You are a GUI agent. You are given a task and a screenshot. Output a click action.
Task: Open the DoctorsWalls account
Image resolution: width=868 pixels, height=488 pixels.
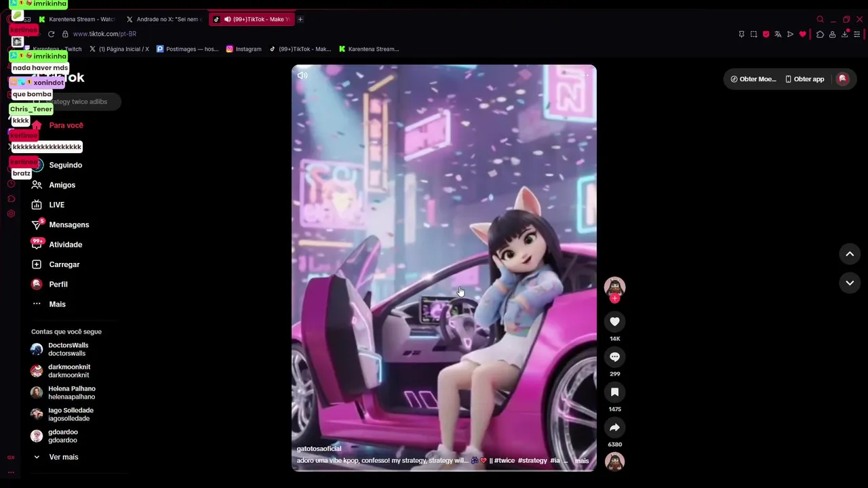(68, 349)
